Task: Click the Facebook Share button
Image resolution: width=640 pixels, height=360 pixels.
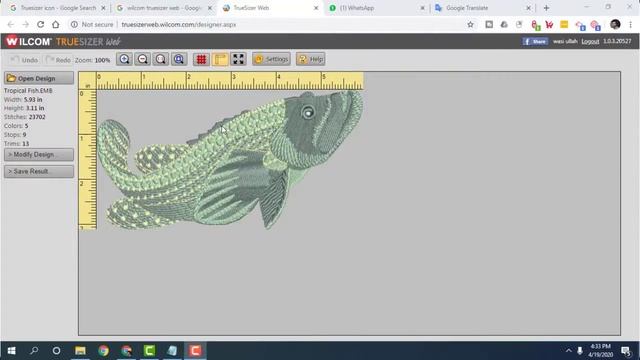Action: (x=535, y=41)
